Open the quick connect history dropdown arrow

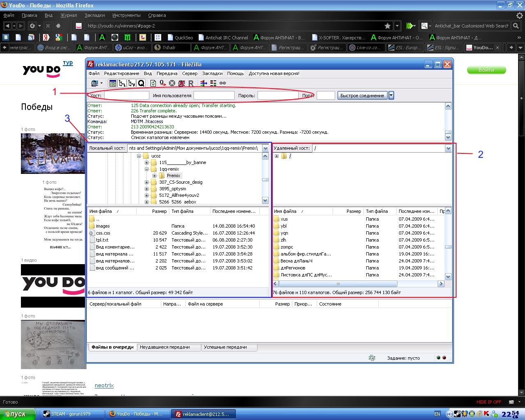click(x=391, y=96)
